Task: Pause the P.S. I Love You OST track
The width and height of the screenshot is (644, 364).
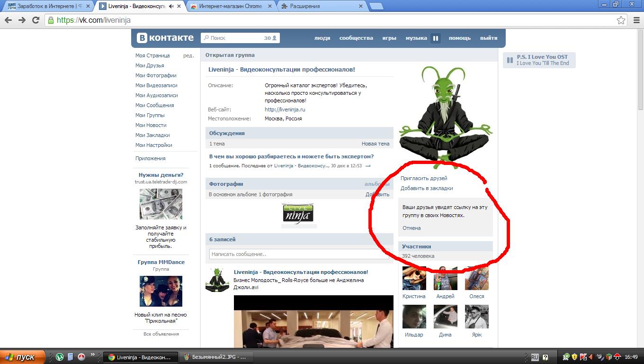Action: tap(510, 60)
